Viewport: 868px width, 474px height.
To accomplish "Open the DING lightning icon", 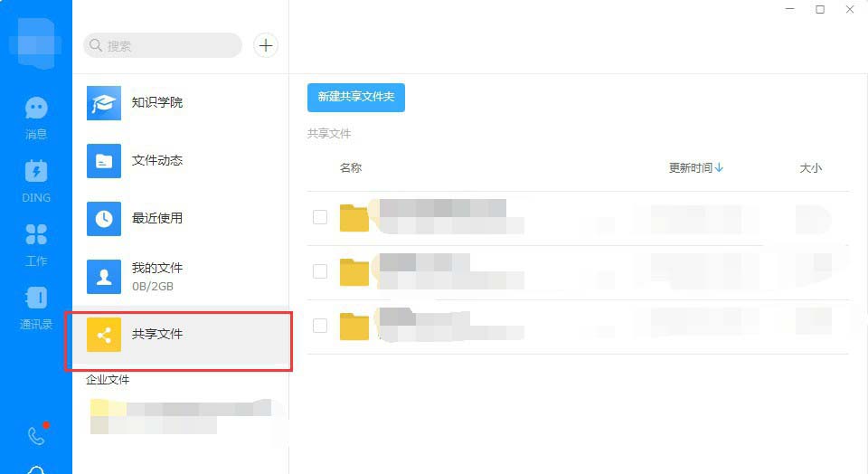I will 36,172.
